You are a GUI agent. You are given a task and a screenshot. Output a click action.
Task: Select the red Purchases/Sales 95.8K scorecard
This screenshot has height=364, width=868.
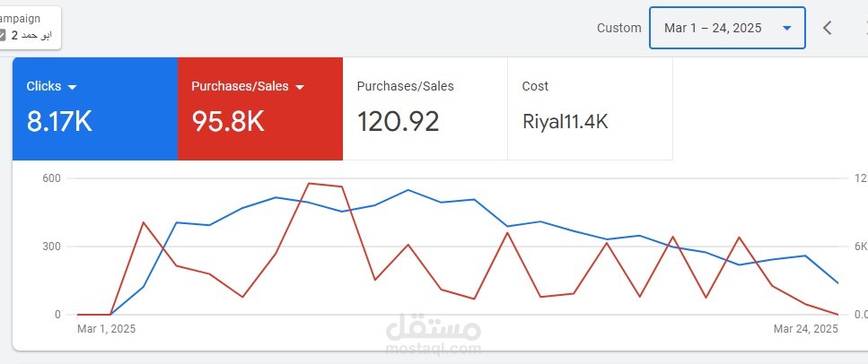[x=260, y=108]
